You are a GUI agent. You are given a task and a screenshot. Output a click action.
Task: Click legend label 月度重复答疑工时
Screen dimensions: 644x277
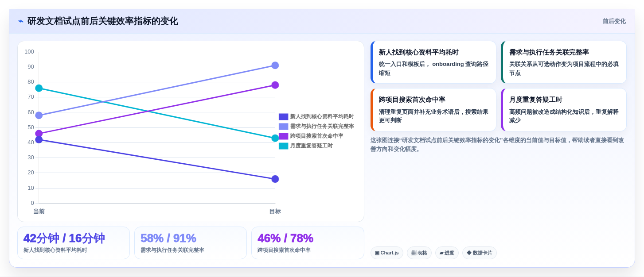[312, 146]
